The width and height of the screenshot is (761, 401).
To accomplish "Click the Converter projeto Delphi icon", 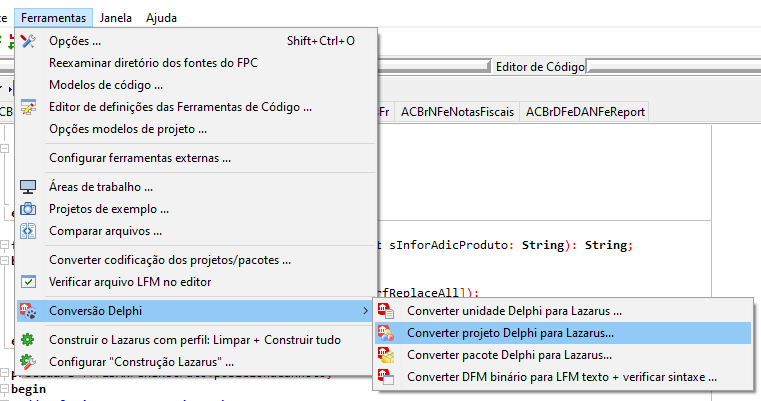I will tap(386, 333).
